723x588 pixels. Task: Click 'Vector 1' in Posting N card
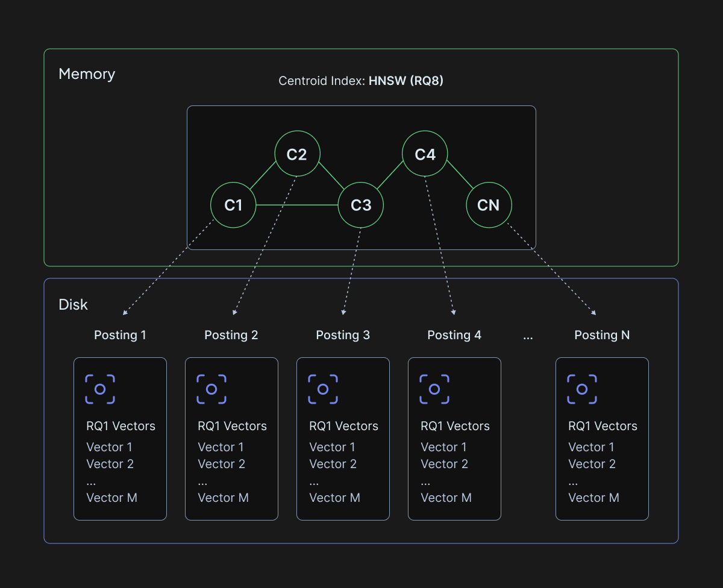click(591, 447)
